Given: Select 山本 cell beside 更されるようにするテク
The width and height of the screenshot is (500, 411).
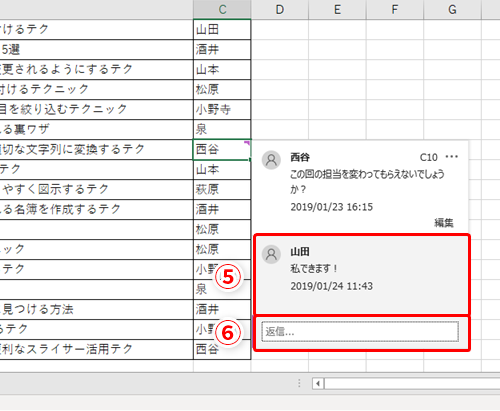Looking at the screenshot, I should coord(222,70).
